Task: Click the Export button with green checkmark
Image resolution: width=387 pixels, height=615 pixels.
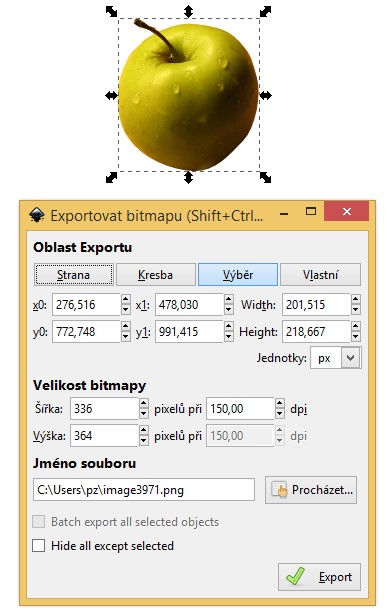Action: coord(319,577)
